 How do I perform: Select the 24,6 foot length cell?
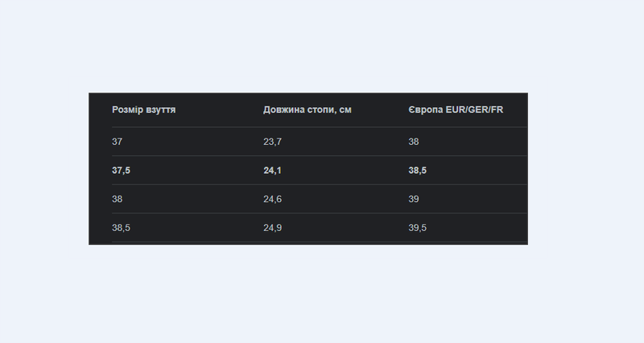click(272, 199)
